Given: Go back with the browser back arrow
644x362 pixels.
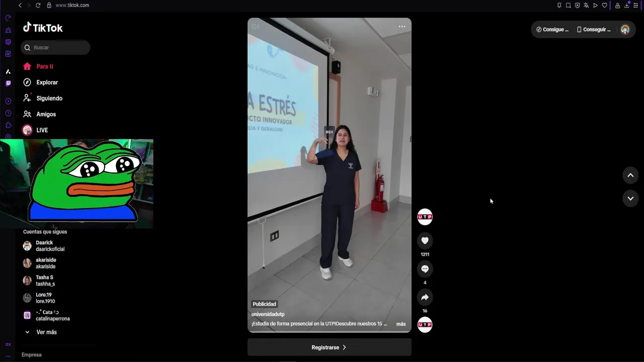Looking at the screenshot, I should 20,5.
